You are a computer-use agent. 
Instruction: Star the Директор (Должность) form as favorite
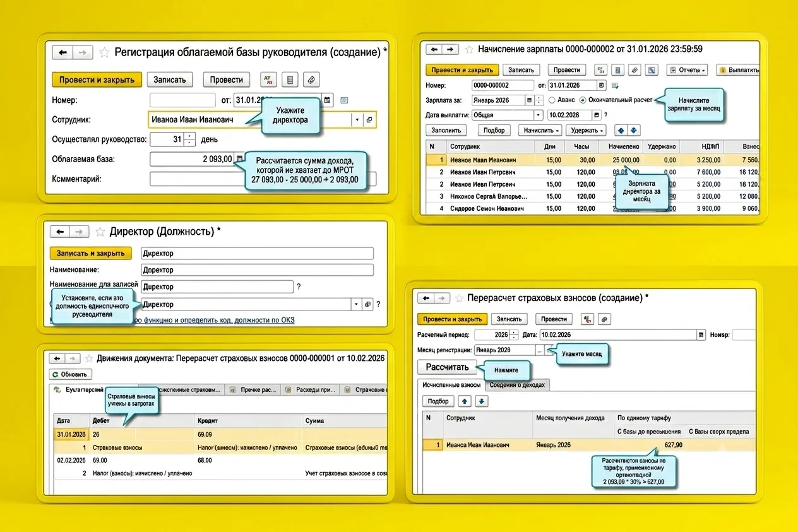[x=100, y=232]
